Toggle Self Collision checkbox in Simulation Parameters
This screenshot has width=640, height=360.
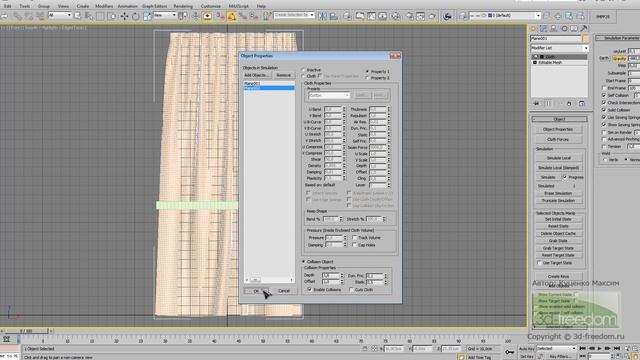(x=604, y=96)
